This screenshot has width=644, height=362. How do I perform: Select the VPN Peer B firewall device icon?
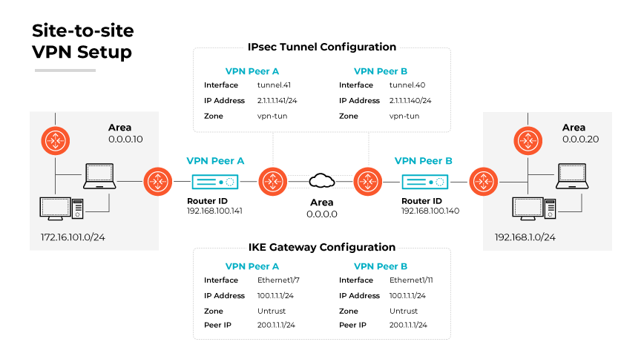(425, 181)
